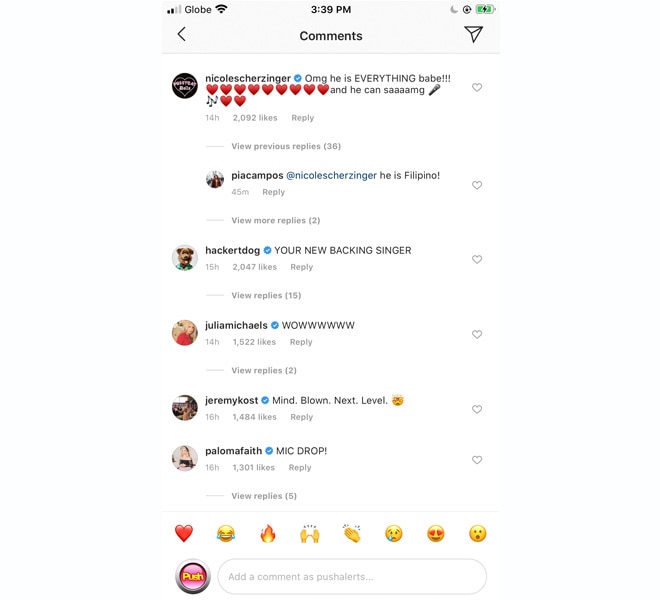Viewport: 660px width, 600px height.
Task: Tap the Add a comment field
Action: click(x=352, y=576)
